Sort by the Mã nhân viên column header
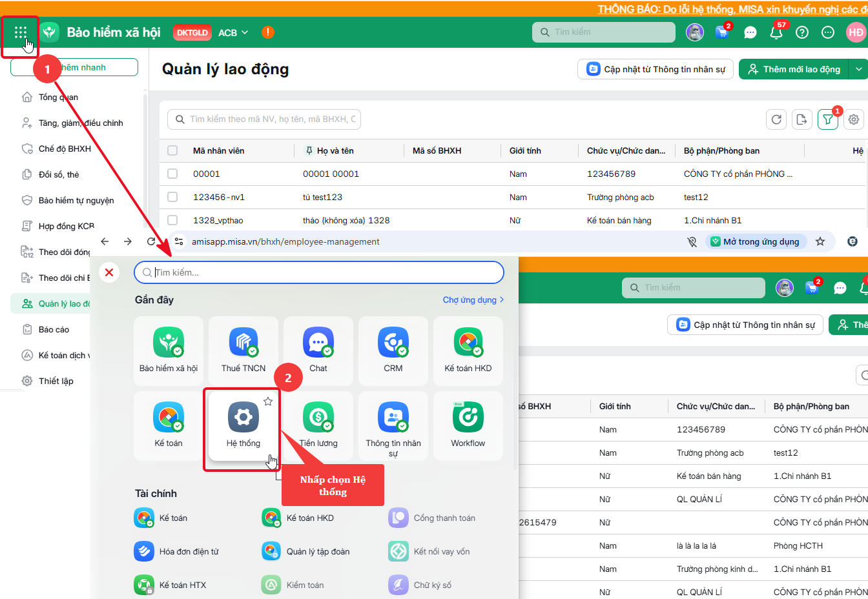Image resolution: width=868 pixels, height=599 pixels. (x=219, y=150)
